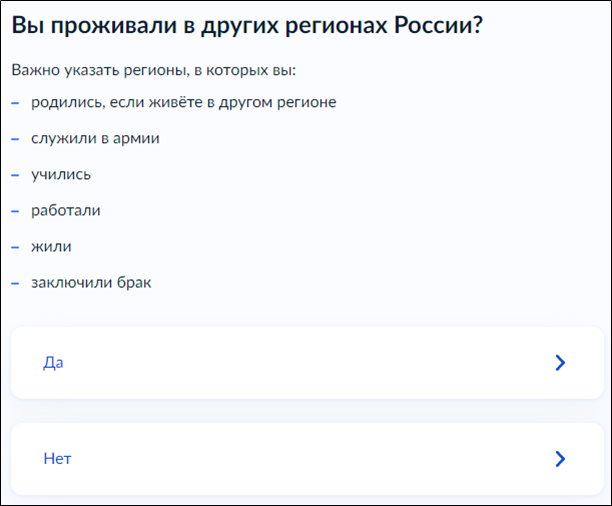Click the list item 'родились, если живёте в другом регионе'
Viewport: 612px width, 506px height.
pos(184,102)
